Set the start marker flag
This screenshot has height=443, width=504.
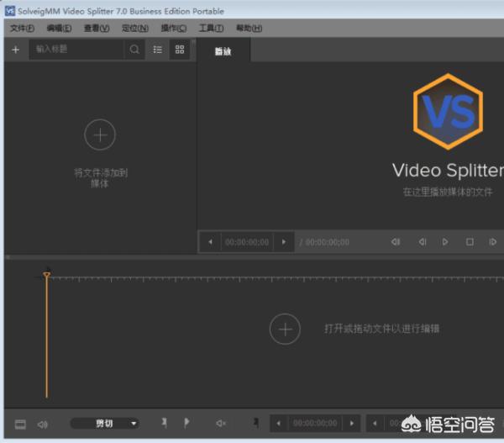165,423
